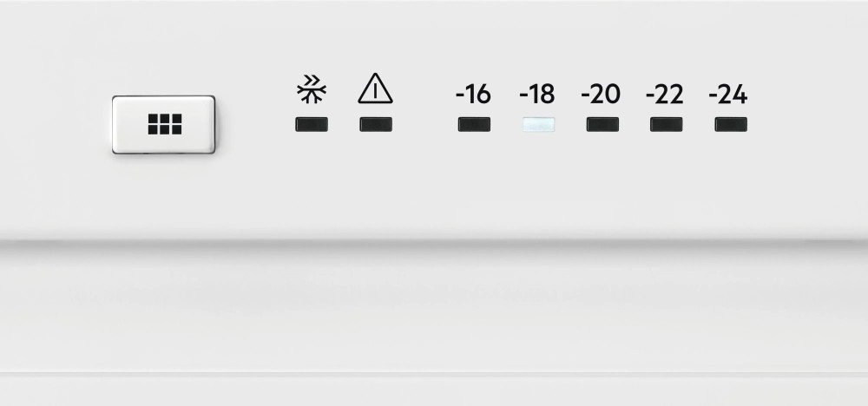Pick the -24 temperature label
Screen dimensions: 868x406
[x=728, y=95]
